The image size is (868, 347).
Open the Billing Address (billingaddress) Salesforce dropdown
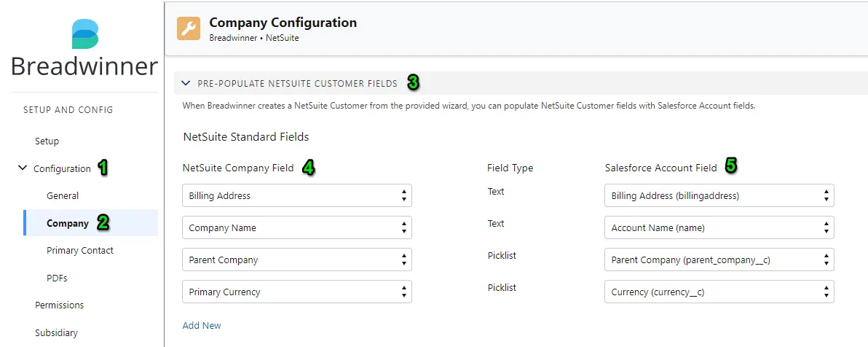(x=719, y=195)
